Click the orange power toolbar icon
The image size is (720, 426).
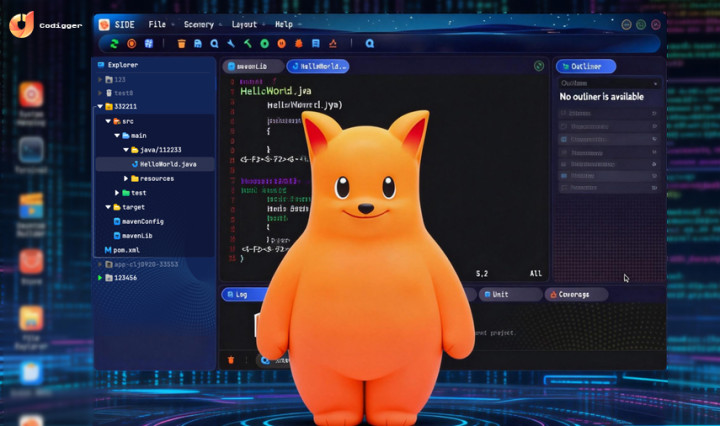point(281,44)
